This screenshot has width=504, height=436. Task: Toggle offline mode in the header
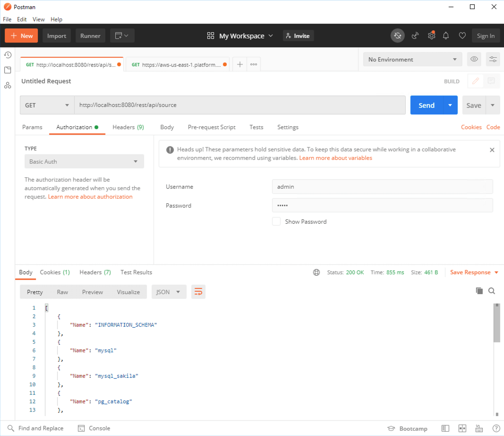397,35
